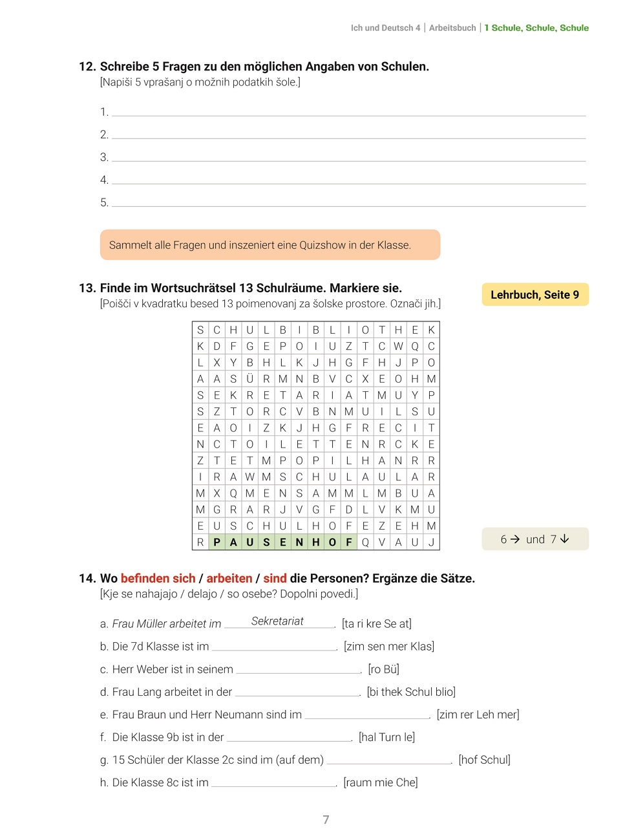Click the yellow Lehrbuch, Seite 9 badge
Viewport: 634px width, 840px height.
pyautogui.click(x=534, y=295)
